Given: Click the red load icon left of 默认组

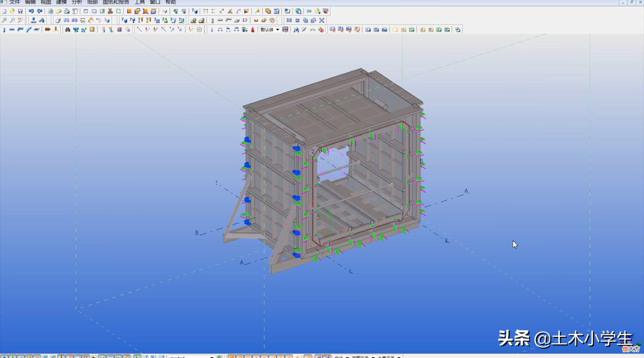Looking at the screenshot, I should click(253, 30).
